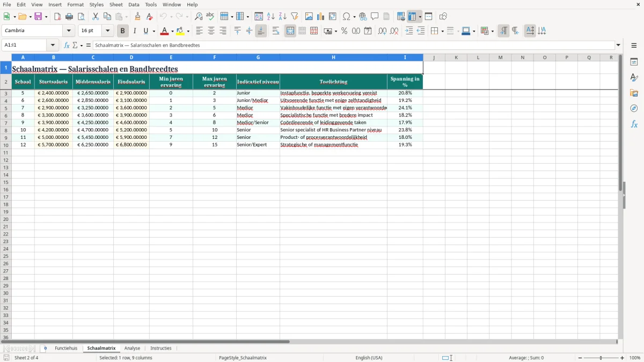Toggle Bold formatting
This screenshot has width=644, height=362.
coord(122,31)
